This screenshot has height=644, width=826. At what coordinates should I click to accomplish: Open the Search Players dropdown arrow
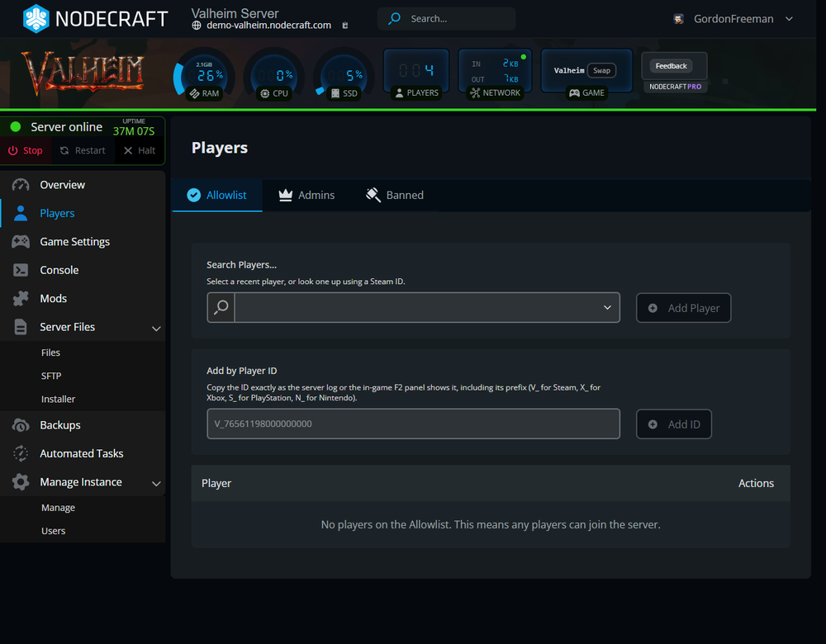tap(607, 307)
